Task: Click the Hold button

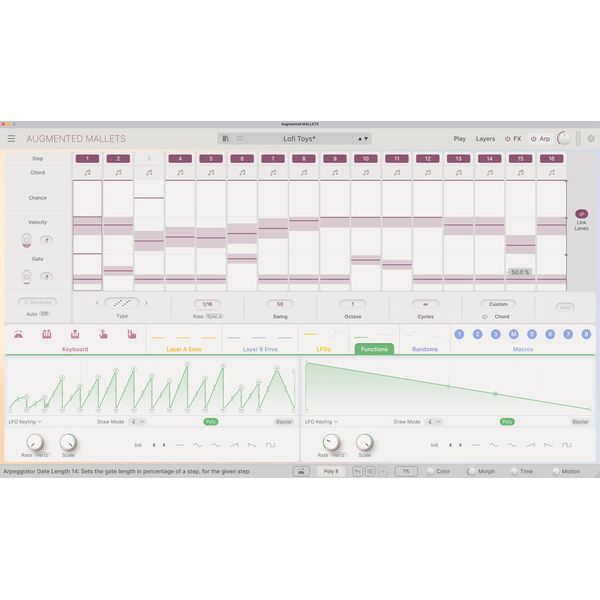Action: [565, 307]
